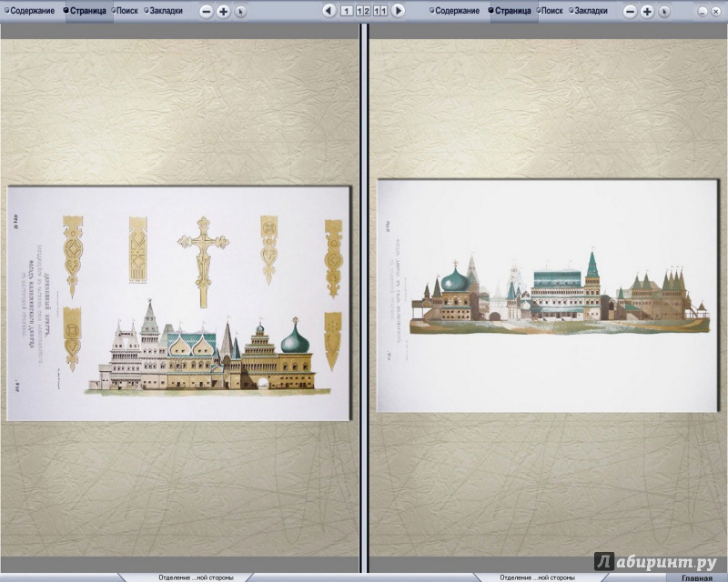This screenshot has height=582, width=728.
Task: Click first page number box showing 1
Action: [x=347, y=11]
